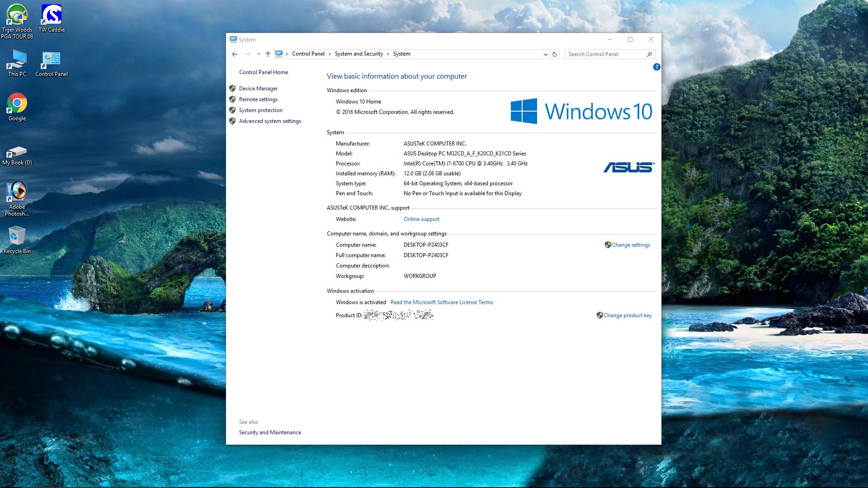
Task: Select the Recycle Bin icon
Action: tap(17, 240)
